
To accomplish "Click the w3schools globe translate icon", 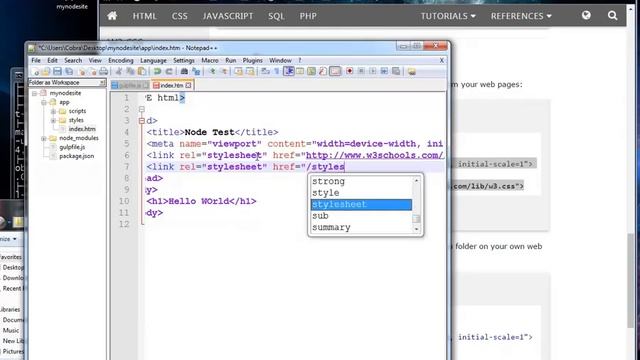I will point(586,16).
